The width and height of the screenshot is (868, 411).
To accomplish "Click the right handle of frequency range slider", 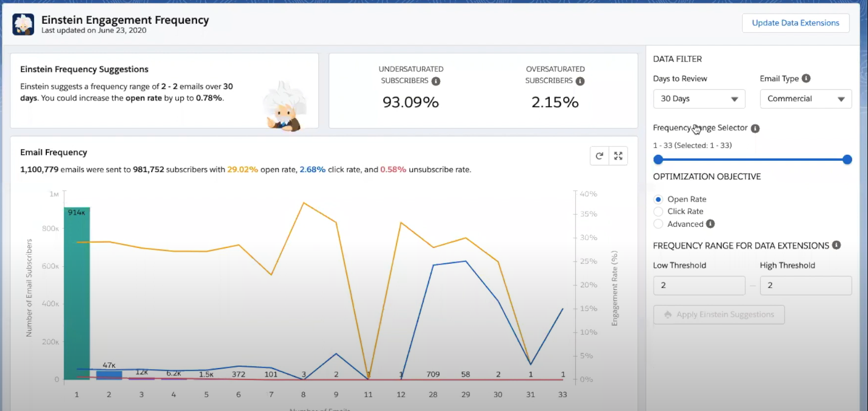I will (847, 160).
